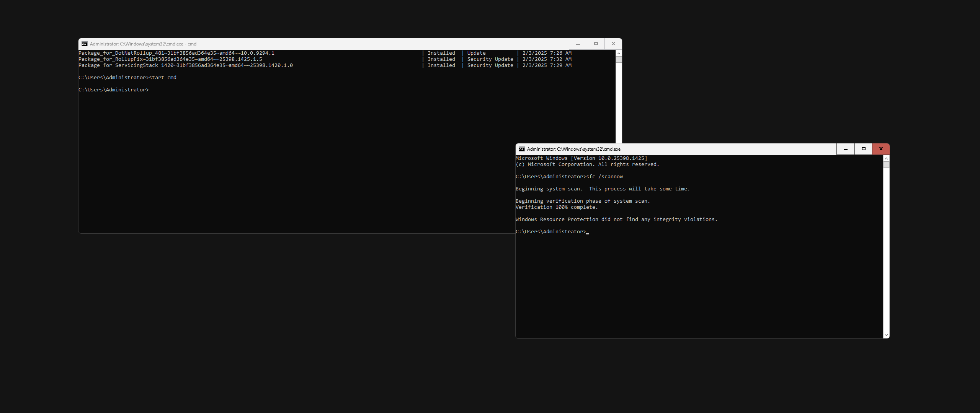The image size is (980, 413).
Task: Minimize the background 'cmd.exe - cmd' window
Action: tap(578, 44)
